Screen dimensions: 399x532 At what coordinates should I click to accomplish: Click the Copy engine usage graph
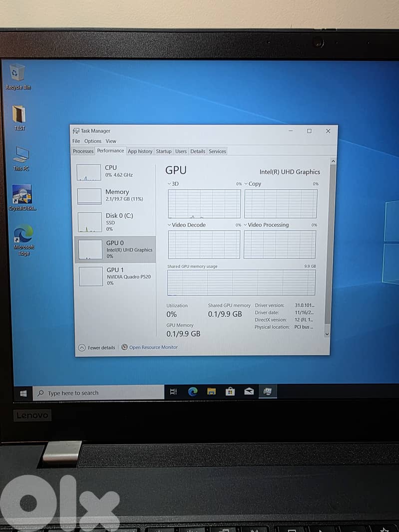(x=281, y=204)
